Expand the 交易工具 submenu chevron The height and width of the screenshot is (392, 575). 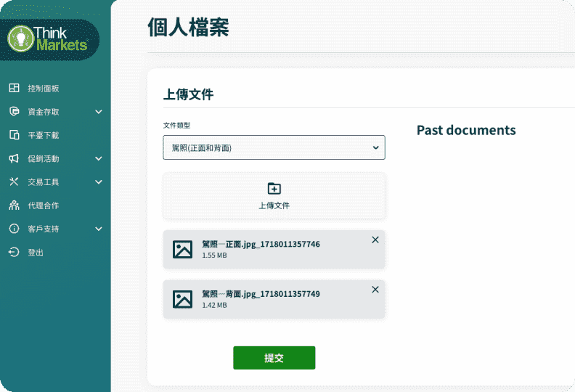coord(99,182)
